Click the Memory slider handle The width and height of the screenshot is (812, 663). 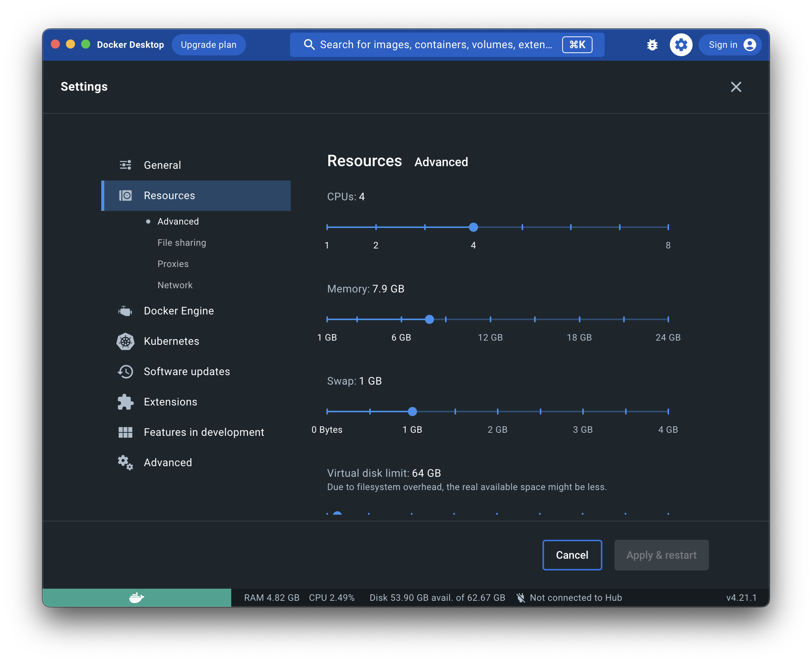click(x=430, y=319)
